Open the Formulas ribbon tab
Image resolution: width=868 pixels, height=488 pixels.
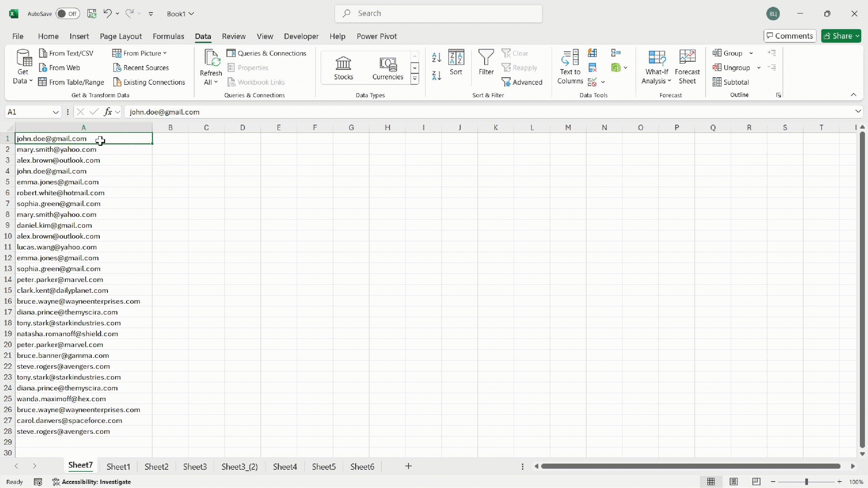(x=168, y=36)
